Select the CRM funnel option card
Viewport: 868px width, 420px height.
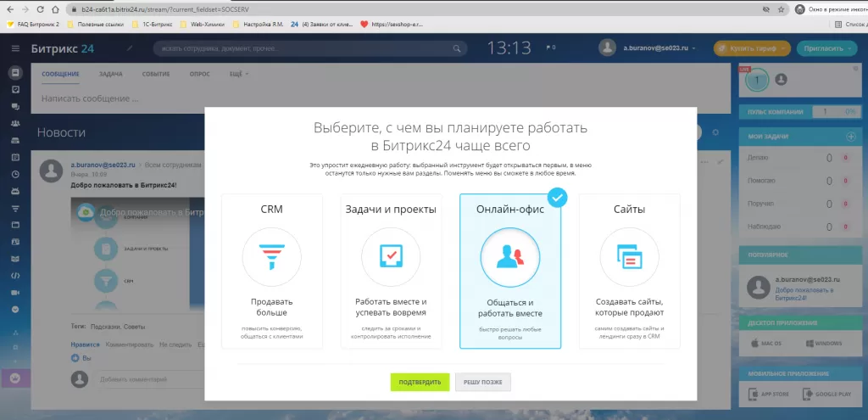[272, 271]
